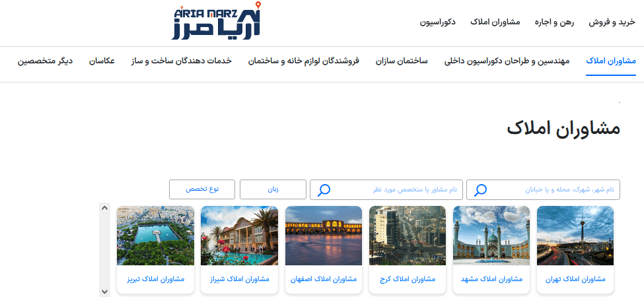Screen dimensions: 644x297
Task: Select خدمات دهندگان ساخت و ساز tab
Action: click(x=181, y=61)
